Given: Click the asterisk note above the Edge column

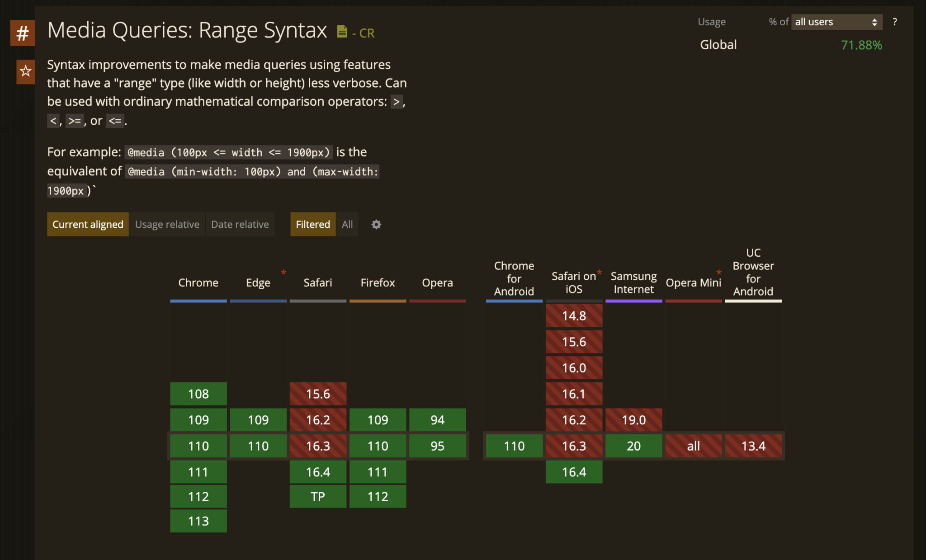Looking at the screenshot, I should click(283, 273).
